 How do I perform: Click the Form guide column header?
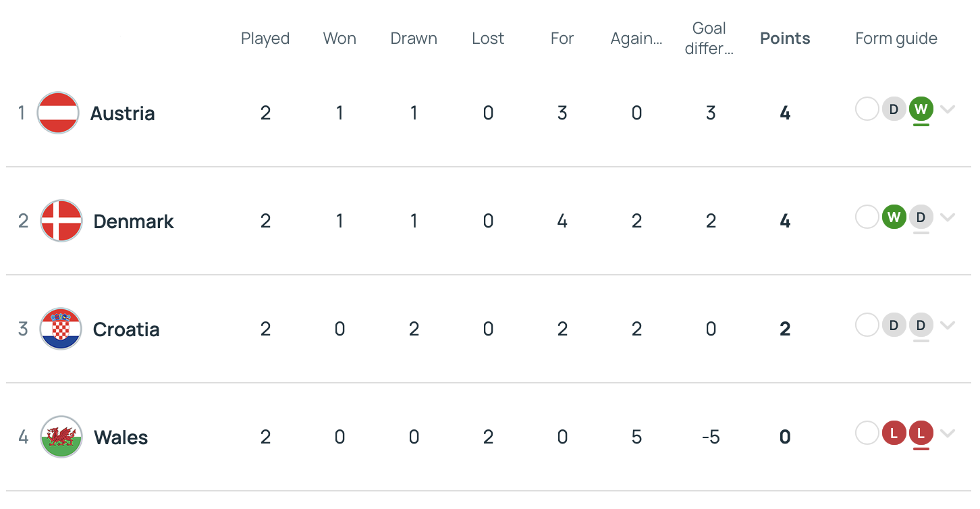tap(896, 38)
